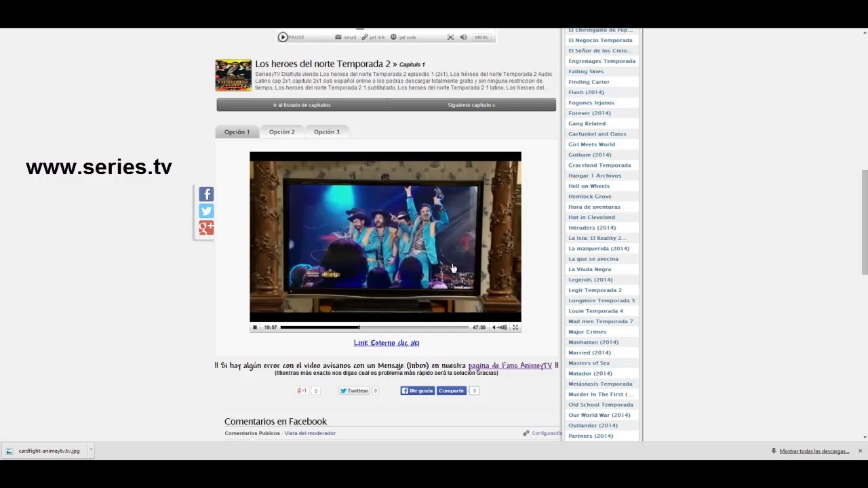Open Hemlock Grove in the series list
868x488 pixels.
tap(589, 197)
